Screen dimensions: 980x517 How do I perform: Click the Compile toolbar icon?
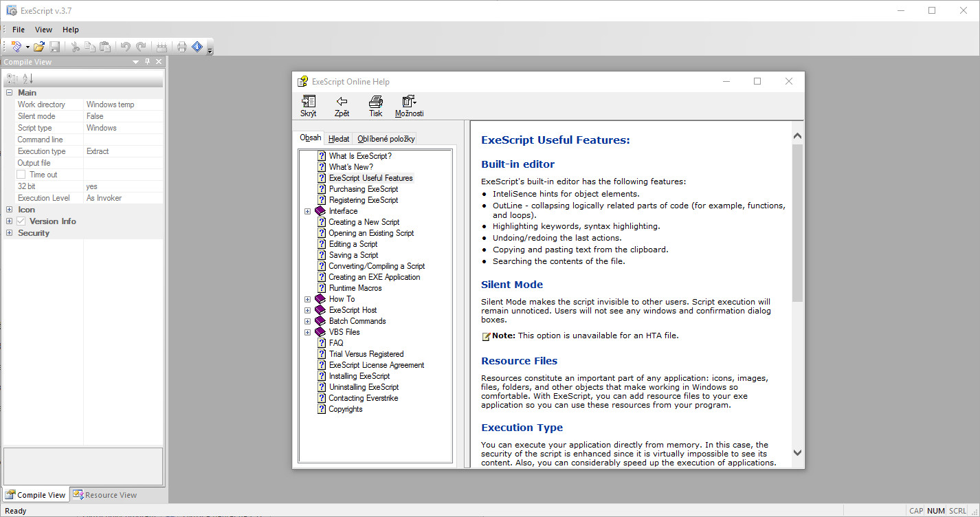[x=162, y=47]
